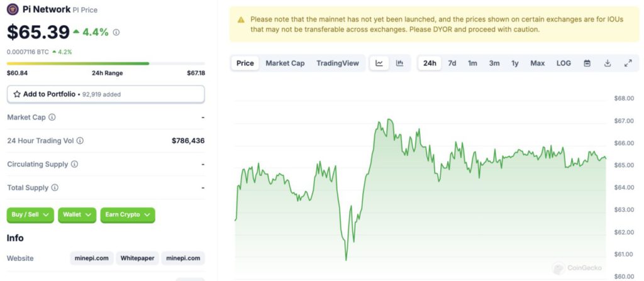The height and width of the screenshot is (281, 644).
Task: Switch to the TradingView tab
Action: [x=338, y=63]
